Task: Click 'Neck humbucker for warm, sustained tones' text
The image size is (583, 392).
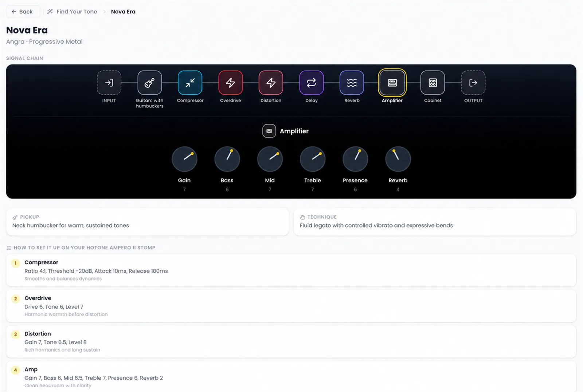Action: tap(71, 225)
